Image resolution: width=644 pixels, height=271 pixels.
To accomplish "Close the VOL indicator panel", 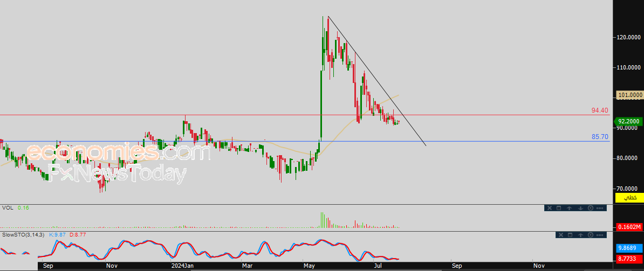I will click(x=549, y=208).
